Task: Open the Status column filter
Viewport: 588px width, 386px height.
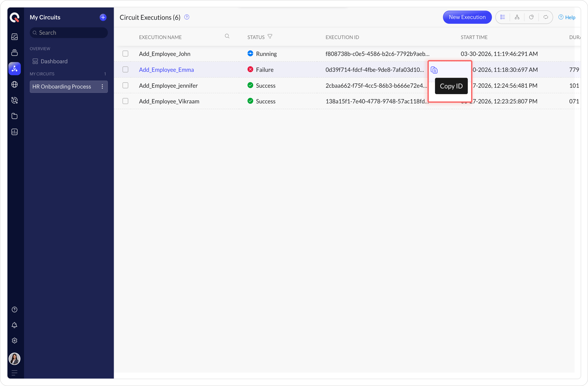Action: (270, 37)
